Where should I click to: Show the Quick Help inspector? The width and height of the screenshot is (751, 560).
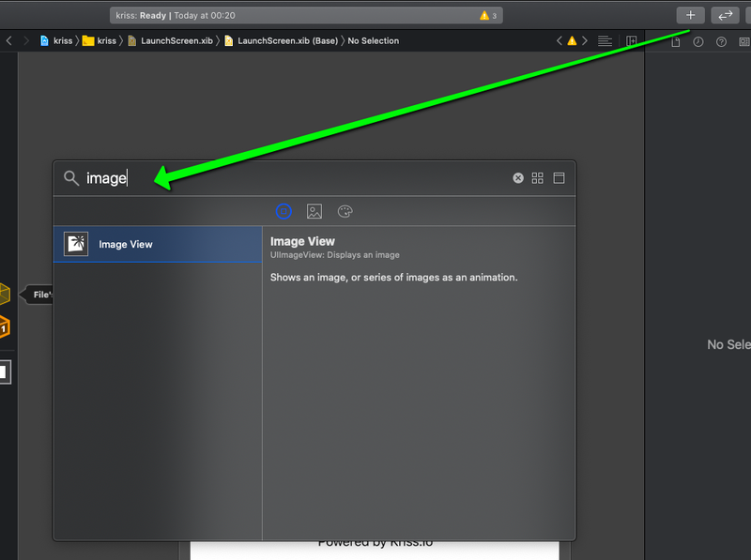pyautogui.click(x=721, y=42)
